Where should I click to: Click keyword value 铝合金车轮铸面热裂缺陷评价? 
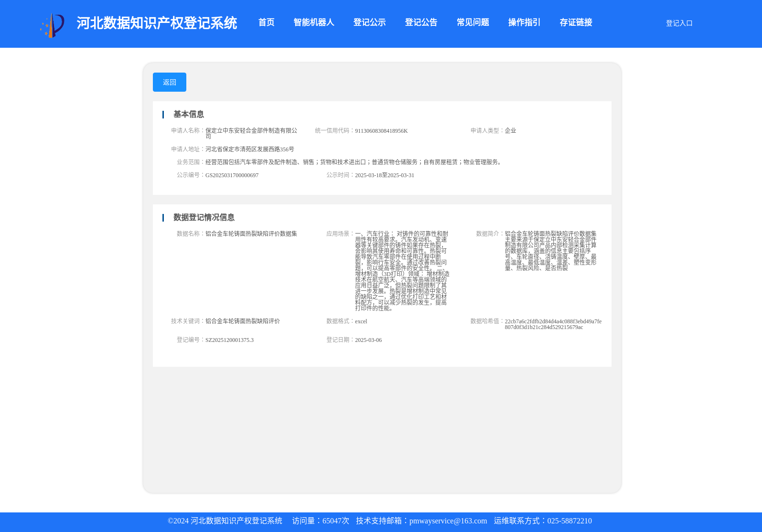[x=243, y=321]
